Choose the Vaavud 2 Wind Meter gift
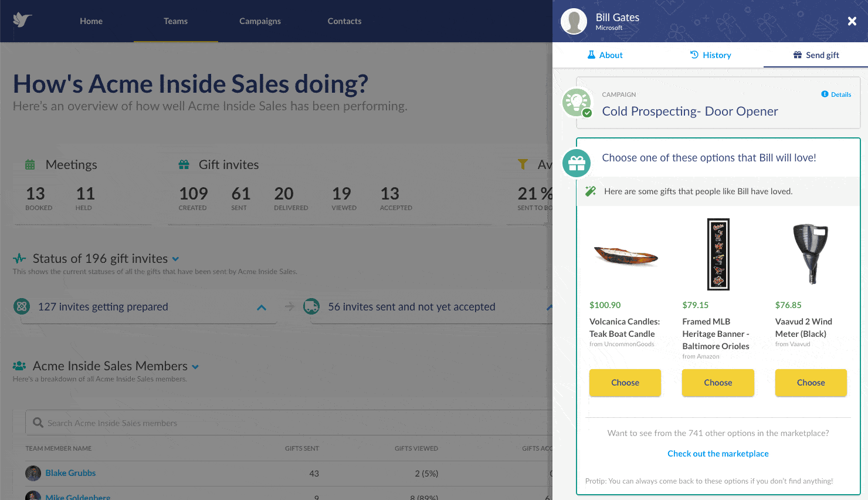 click(x=811, y=383)
